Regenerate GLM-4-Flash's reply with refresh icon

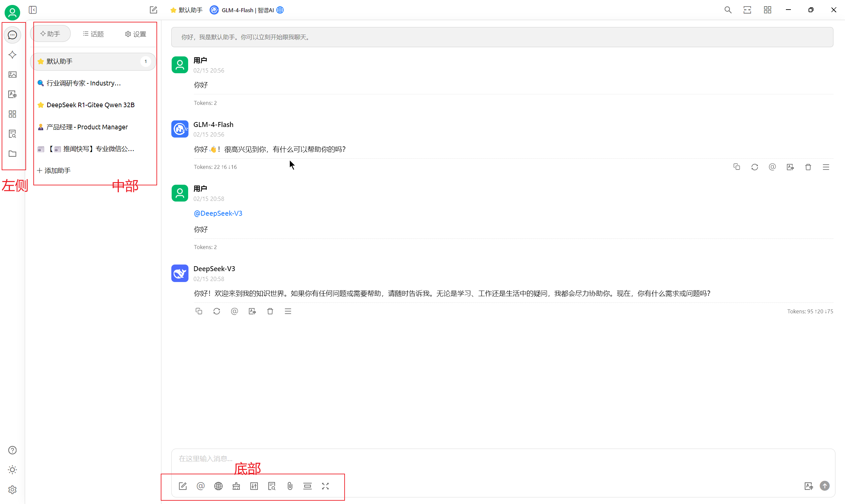click(x=754, y=167)
